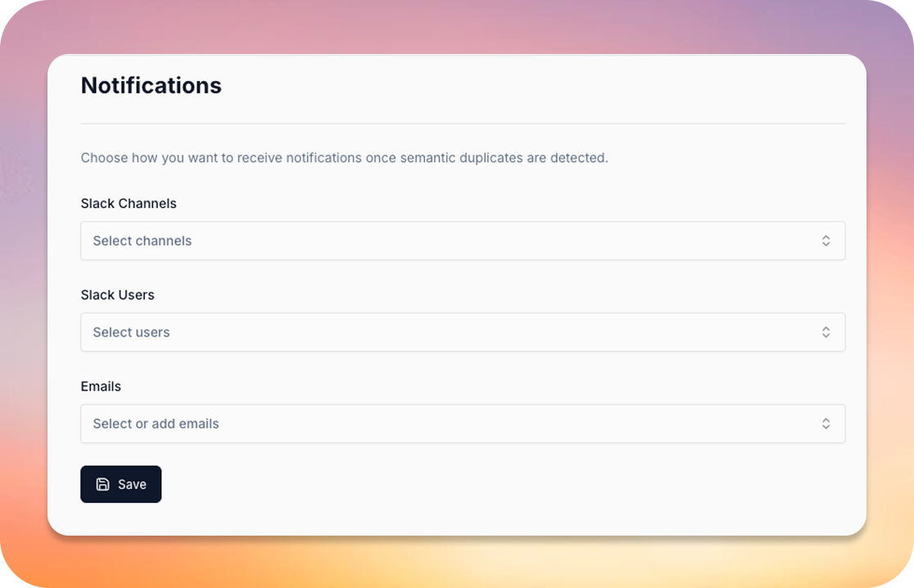Click the "Slack Users" field label

[117, 295]
